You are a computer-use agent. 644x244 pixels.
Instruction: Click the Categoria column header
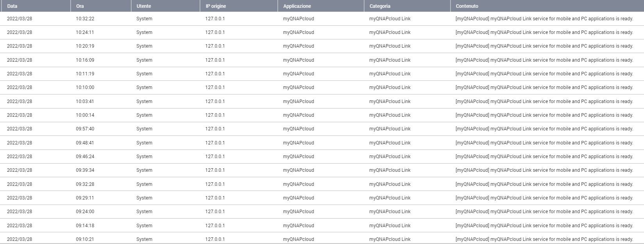(x=380, y=6)
